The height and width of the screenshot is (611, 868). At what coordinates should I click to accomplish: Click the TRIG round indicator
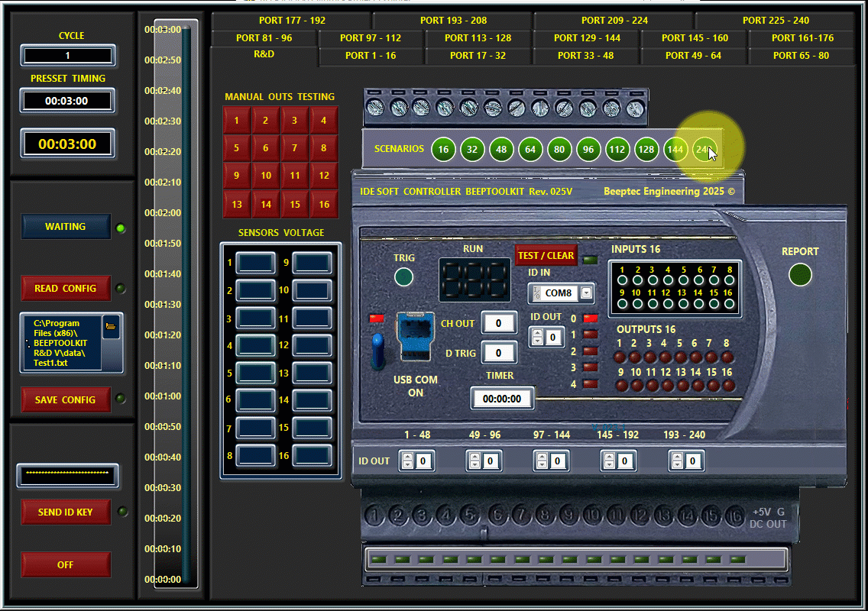pyautogui.click(x=403, y=276)
